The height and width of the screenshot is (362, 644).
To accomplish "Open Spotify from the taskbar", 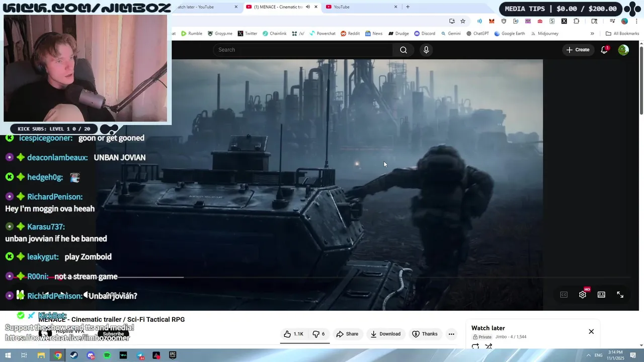I will click(107, 355).
